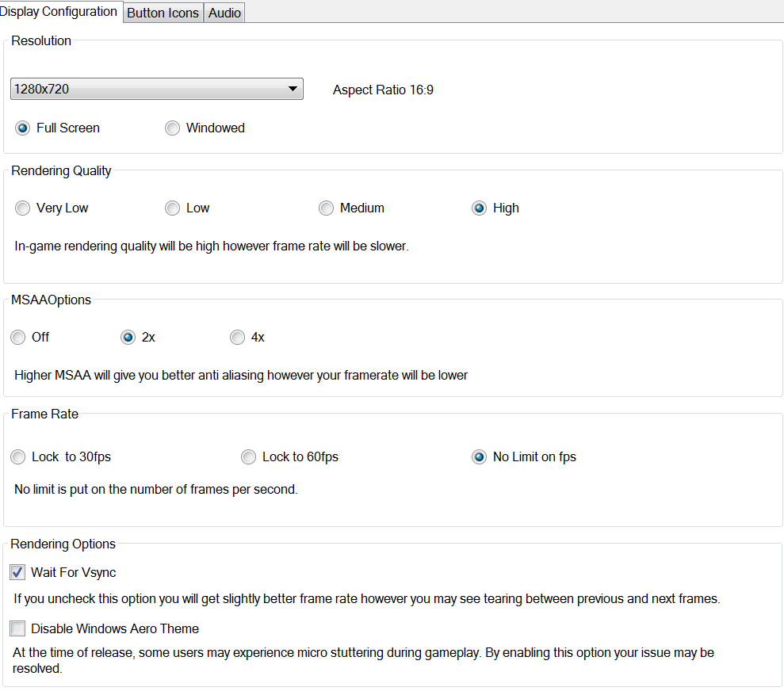Image resolution: width=784 pixels, height=695 pixels.
Task: Click the 'No limit is put' description
Action: 156,489
